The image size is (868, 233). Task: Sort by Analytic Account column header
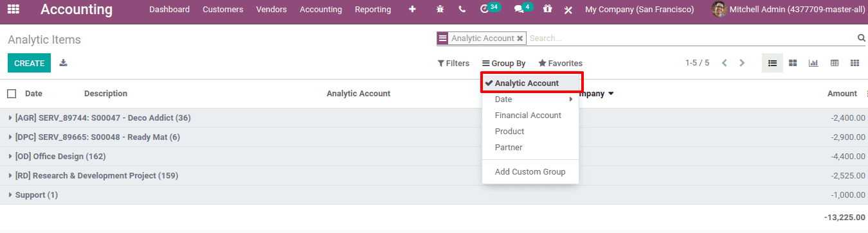pyautogui.click(x=358, y=94)
